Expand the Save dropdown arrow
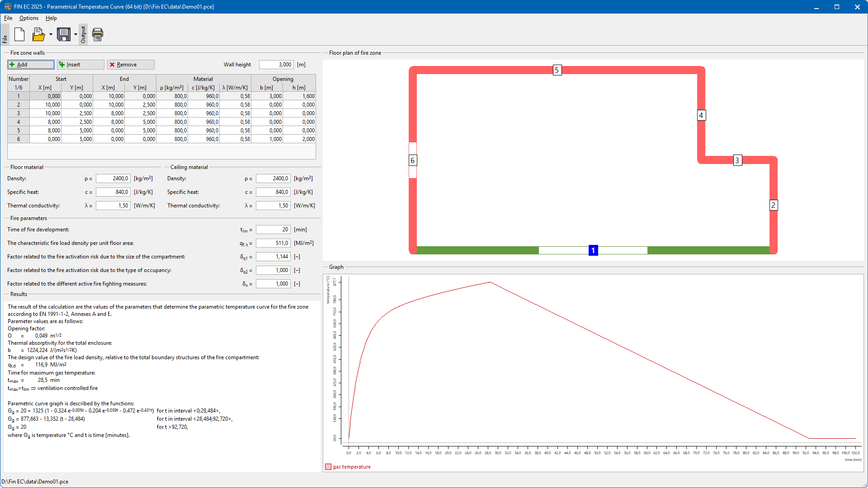The width and height of the screenshot is (868, 488). (75, 34)
